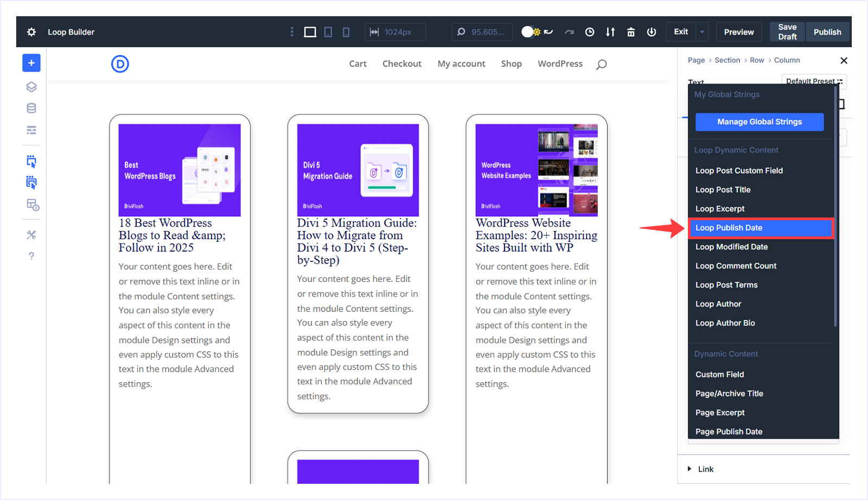Image resolution: width=868 pixels, height=500 pixels.
Task: Click the search magnifier in the top bar
Action: (460, 32)
